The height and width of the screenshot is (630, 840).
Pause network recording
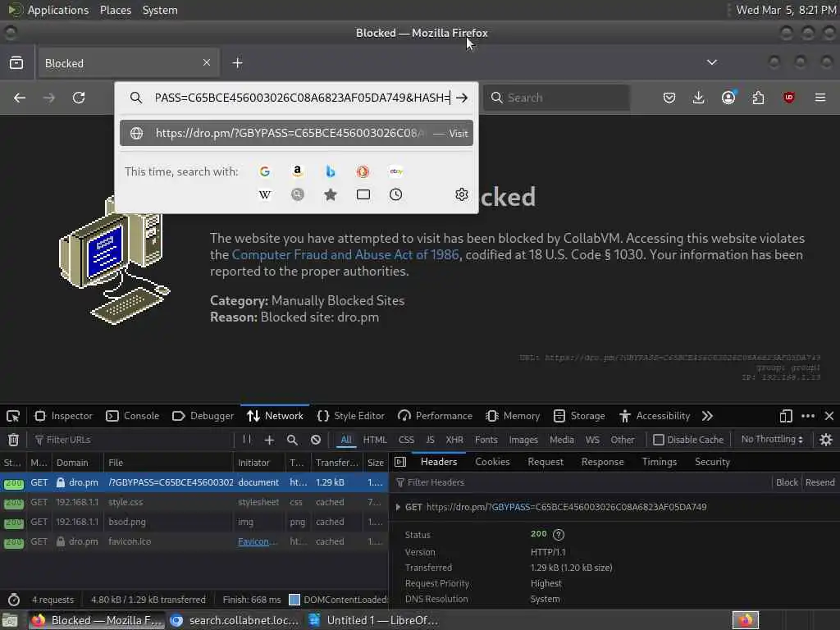pyautogui.click(x=246, y=440)
